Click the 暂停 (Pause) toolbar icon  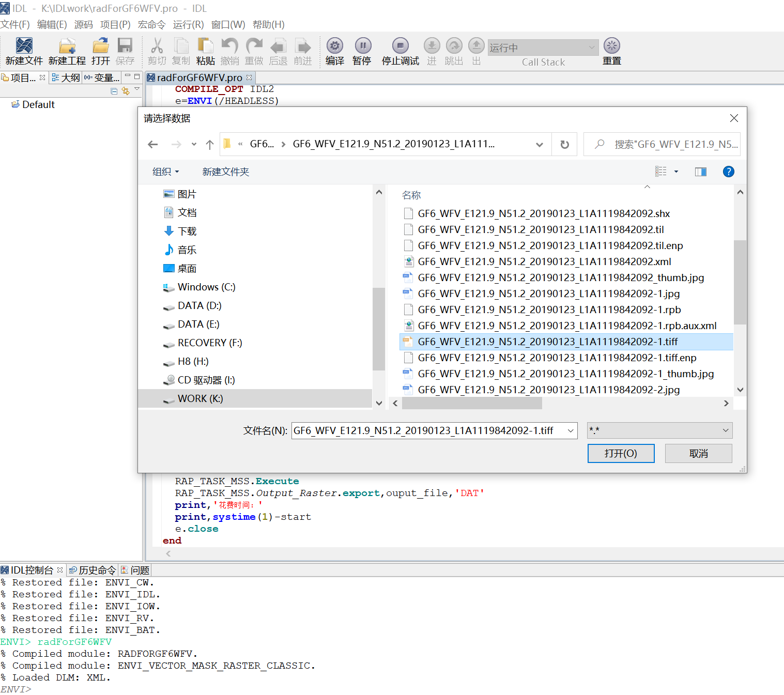[363, 45]
